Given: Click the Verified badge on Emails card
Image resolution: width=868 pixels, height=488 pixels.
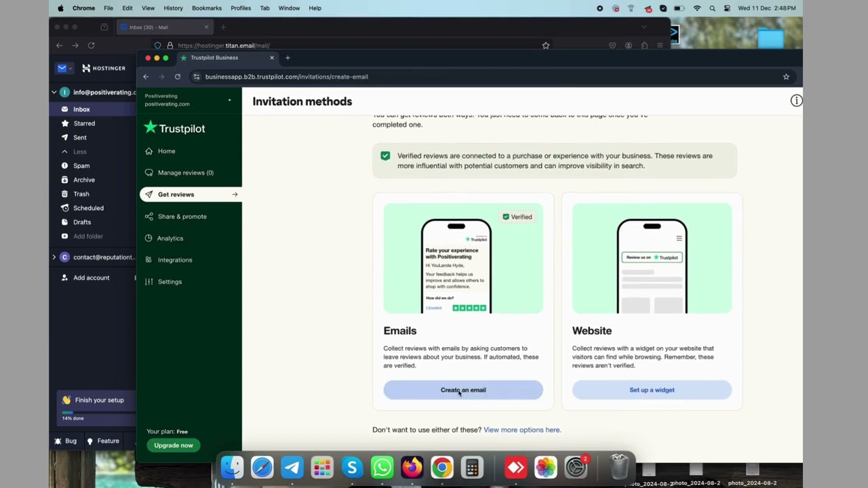Looking at the screenshot, I should pyautogui.click(x=517, y=217).
